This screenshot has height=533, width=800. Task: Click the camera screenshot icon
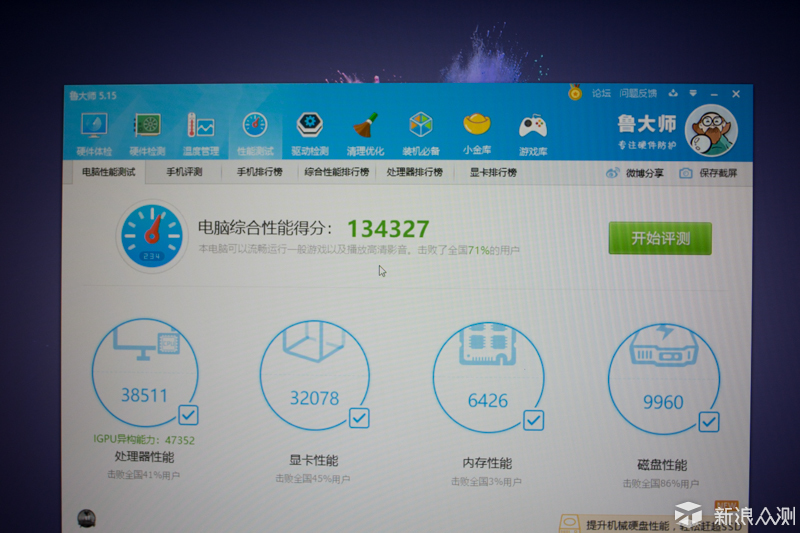tap(686, 173)
